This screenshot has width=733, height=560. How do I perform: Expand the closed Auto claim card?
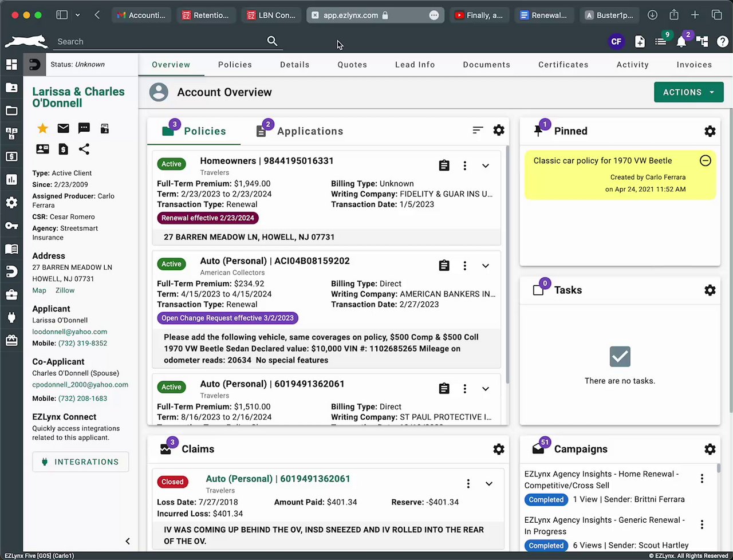tap(489, 484)
